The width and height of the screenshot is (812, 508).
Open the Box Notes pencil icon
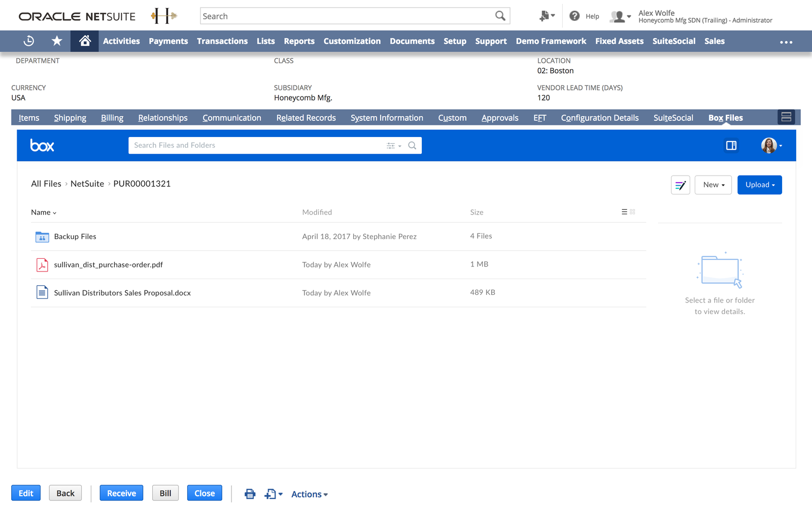tap(681, 185)
